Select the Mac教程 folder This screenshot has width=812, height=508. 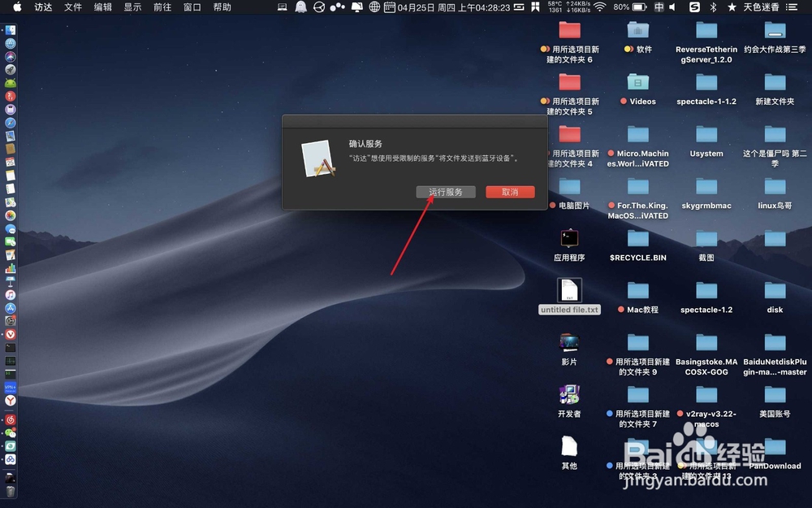point(638,297)
